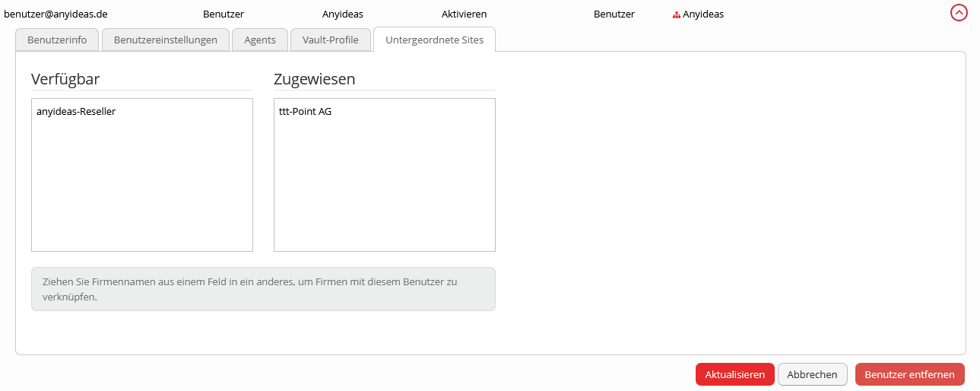The height and width of the screenshot is (391, 980).
Task: Click empty area inside the Verfügbar list box
Action: coord(141,190)
